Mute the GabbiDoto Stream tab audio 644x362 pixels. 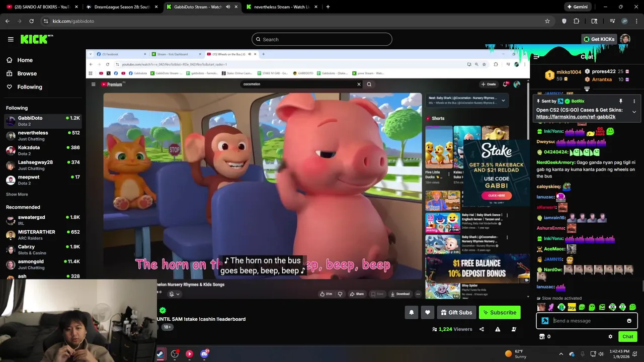click(228, 7)
